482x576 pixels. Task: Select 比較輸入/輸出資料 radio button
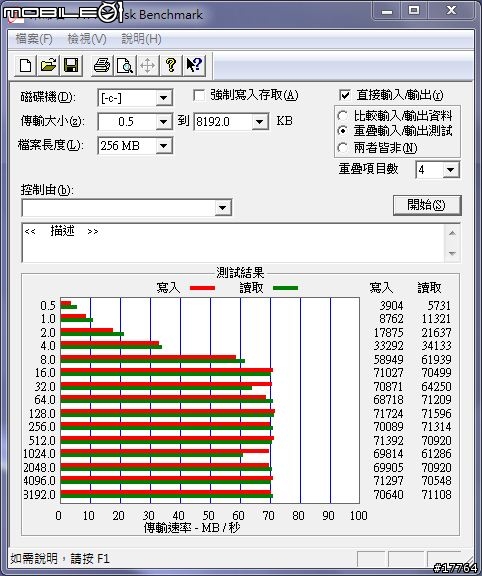tap(342, 116)
